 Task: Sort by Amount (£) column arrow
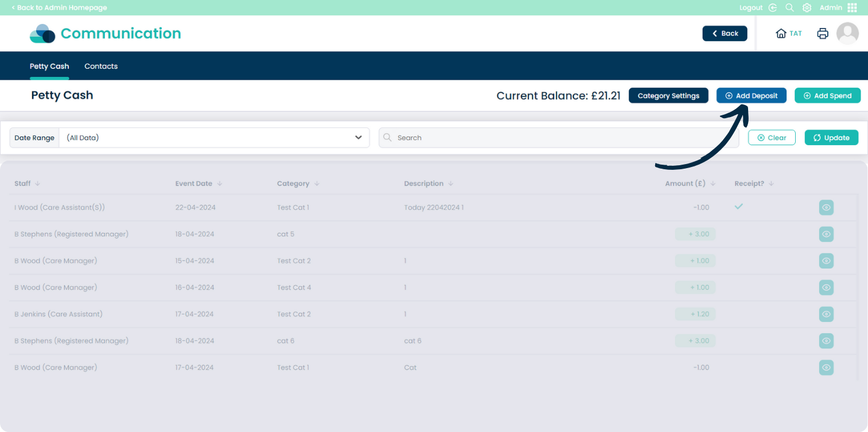pos(713,184)
